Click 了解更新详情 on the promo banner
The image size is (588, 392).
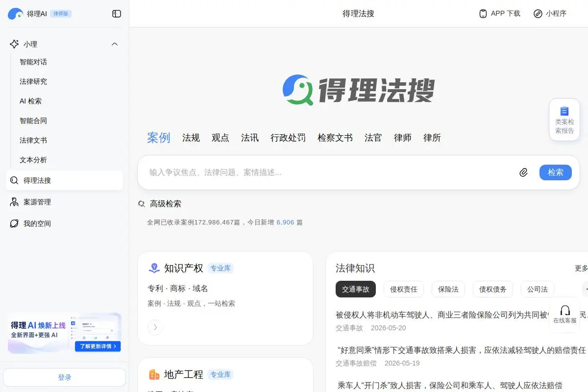[x=98, y=346]
